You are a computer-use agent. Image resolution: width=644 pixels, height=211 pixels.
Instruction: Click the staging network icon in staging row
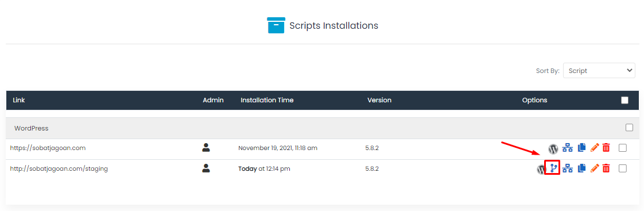click(x=568, y=168)
